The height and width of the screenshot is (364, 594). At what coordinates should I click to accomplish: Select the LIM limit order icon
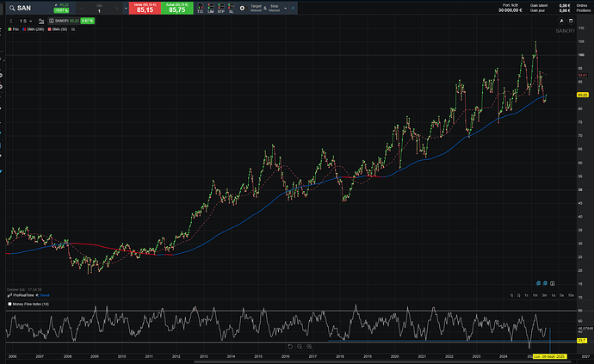pos(211,9)
